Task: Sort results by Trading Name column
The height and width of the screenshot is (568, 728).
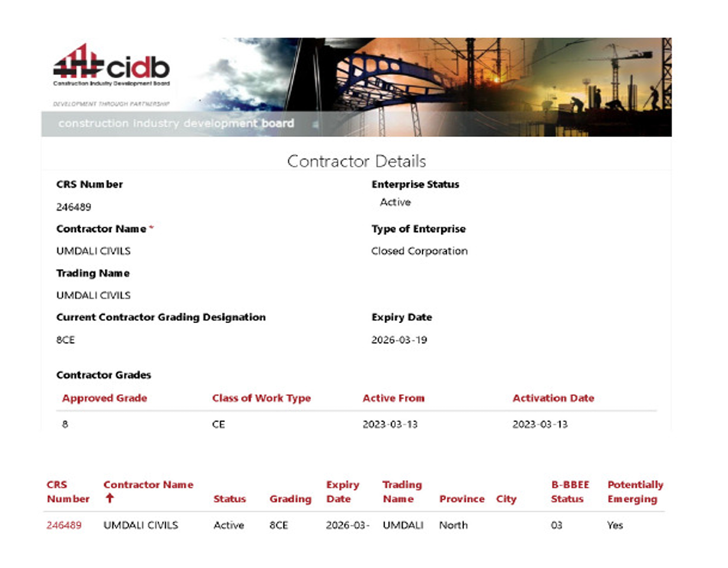Action: point(401,491)
